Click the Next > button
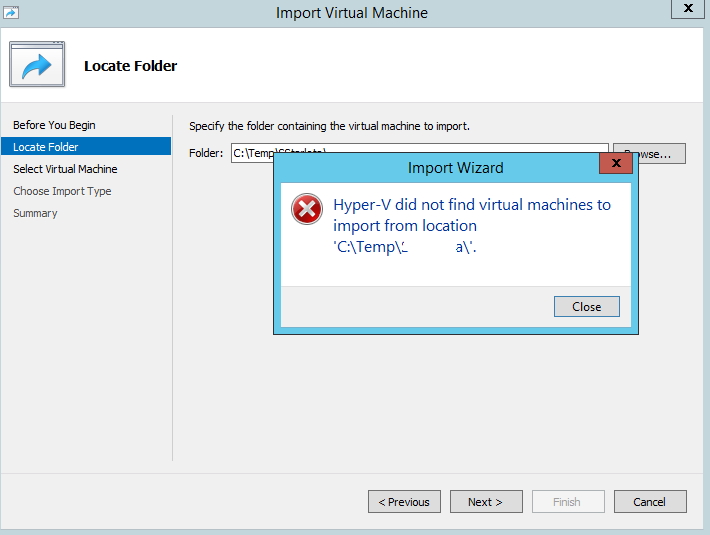Viewport: 710px width, 535px height. (486, 502)
